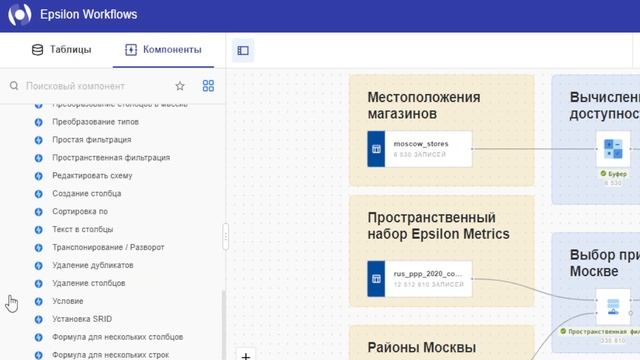This screenshot has height=360, width=640.
Task: Toggle the sidebar panel button
Action: 243,51
